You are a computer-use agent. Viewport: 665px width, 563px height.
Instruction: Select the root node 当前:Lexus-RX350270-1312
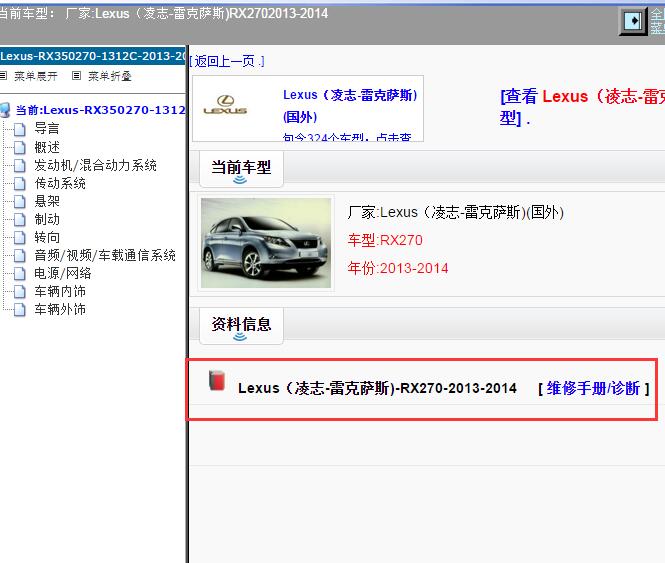tap(101, 110)
